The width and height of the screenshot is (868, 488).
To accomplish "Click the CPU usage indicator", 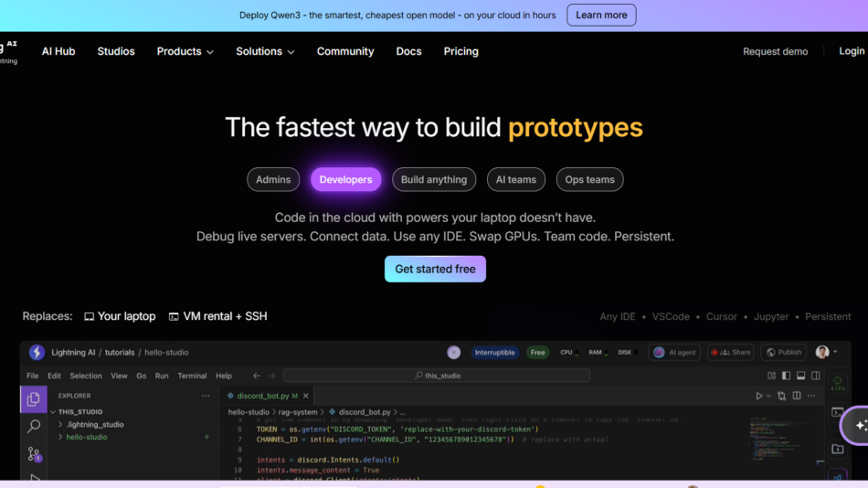I will (x=568, y=352).
